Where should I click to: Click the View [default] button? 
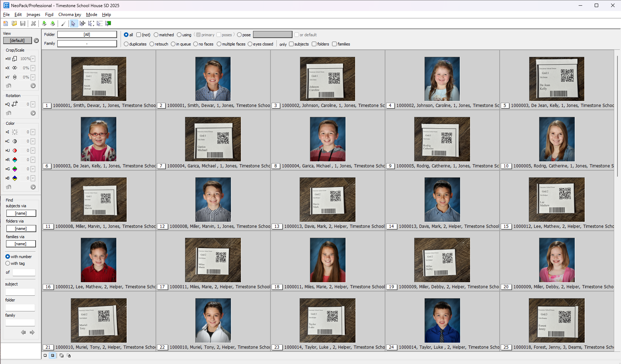pos(17,41)
